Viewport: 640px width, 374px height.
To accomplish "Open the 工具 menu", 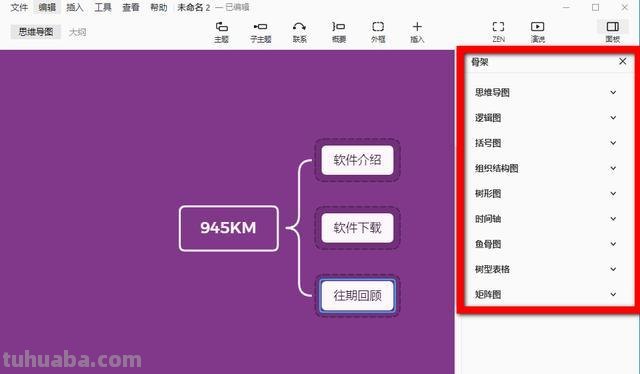I will (x=103, y=7).
